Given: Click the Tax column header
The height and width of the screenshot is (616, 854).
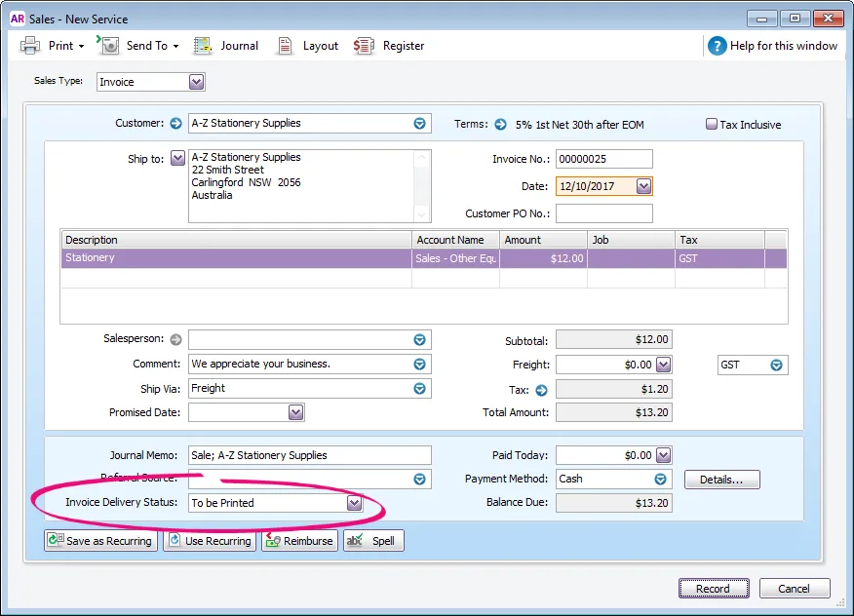Looking at the screenshot, I should coord(719,240).
